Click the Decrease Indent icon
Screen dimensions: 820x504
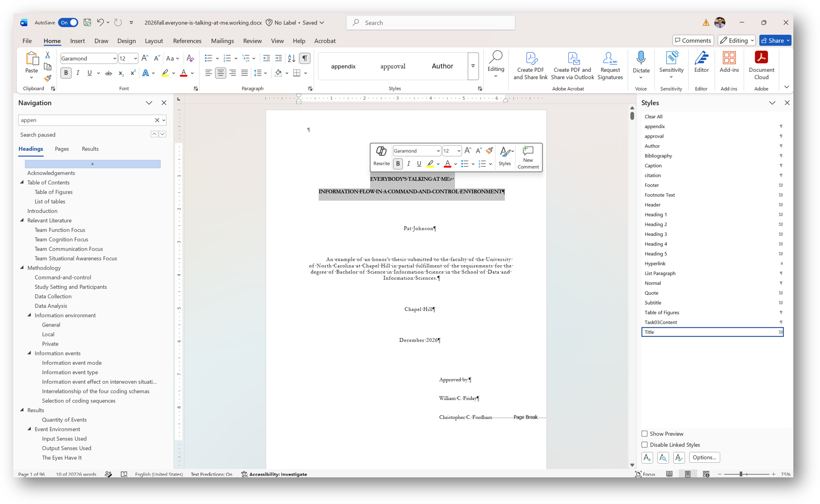pyautogui.click(x=267, y=58)
